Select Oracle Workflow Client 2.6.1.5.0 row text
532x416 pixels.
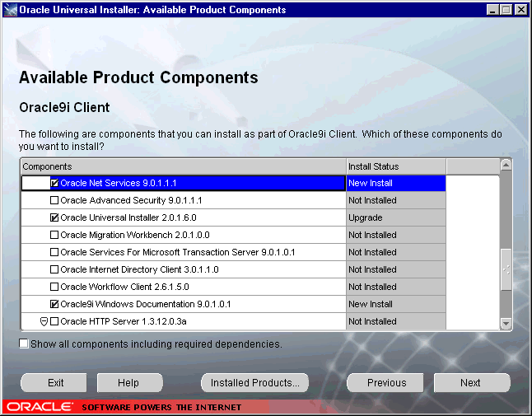coord(124,287)
